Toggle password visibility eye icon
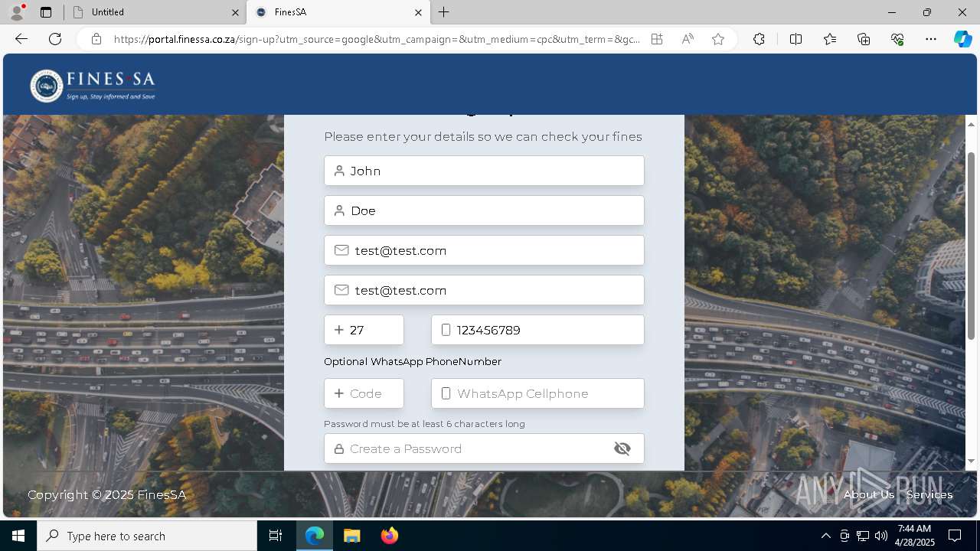980x551 pixels. [622, 448]
